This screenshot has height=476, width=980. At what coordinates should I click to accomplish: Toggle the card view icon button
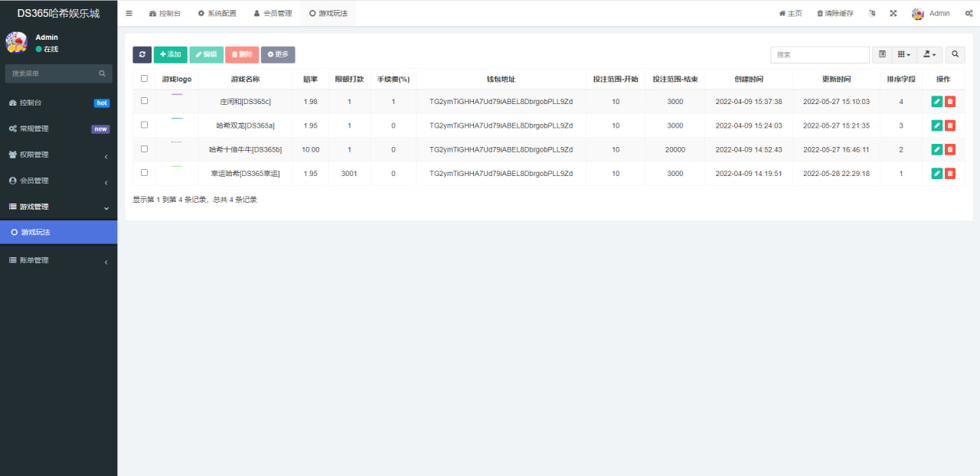882,54
